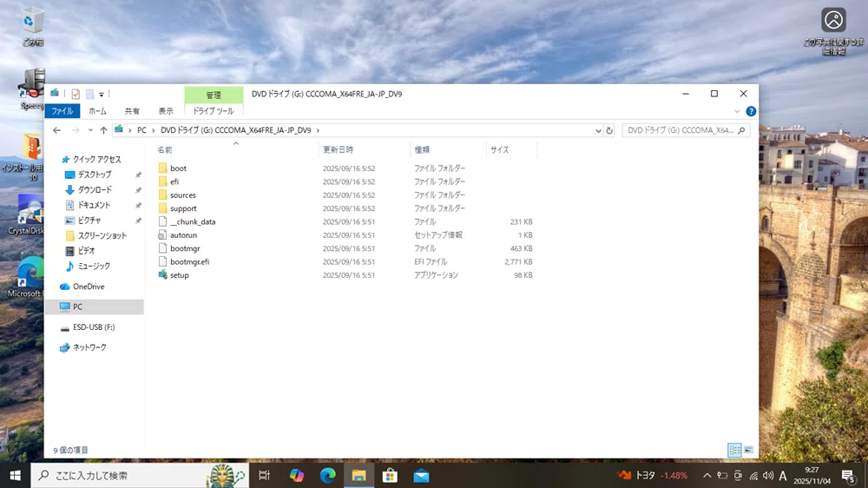Open the 共有 ribbon tab
The width and height of the screenshot is (868, 488).
[132, 111]
